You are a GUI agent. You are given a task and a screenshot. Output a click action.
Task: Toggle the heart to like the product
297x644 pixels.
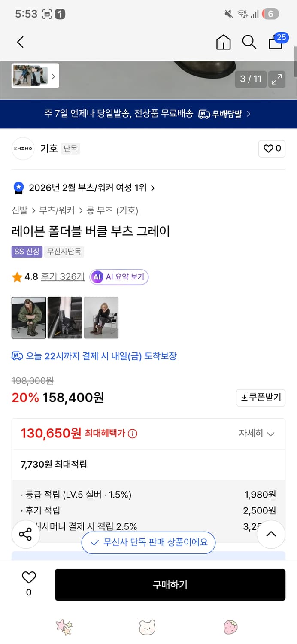[28, 577]
